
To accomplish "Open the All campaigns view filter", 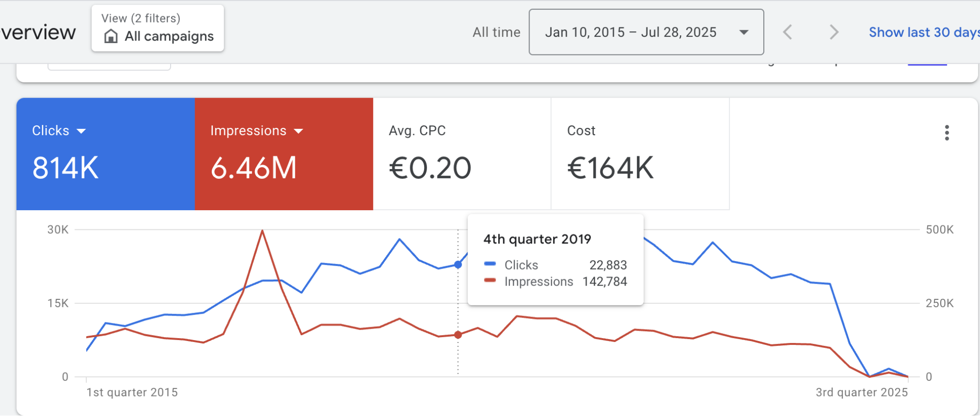I will point(157,28).
